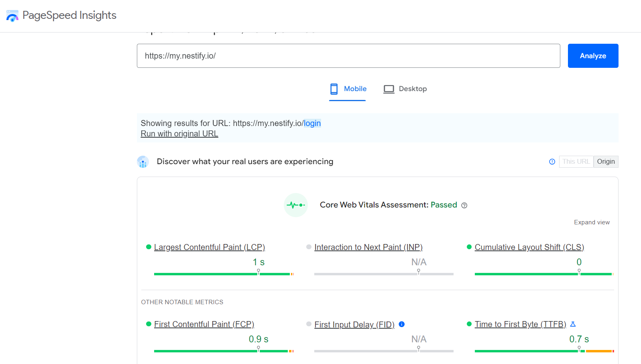
Task: Click the green status dot beside FCP
Action: [x=149, y=324]
